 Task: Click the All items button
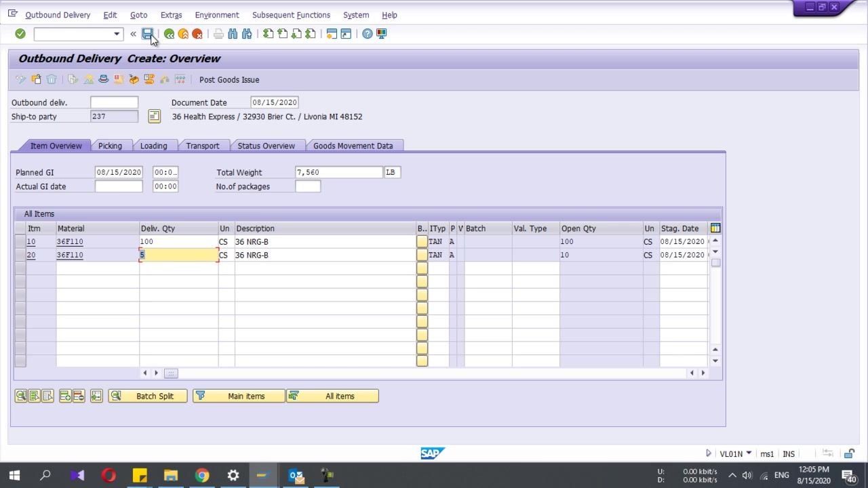(332, 396)
